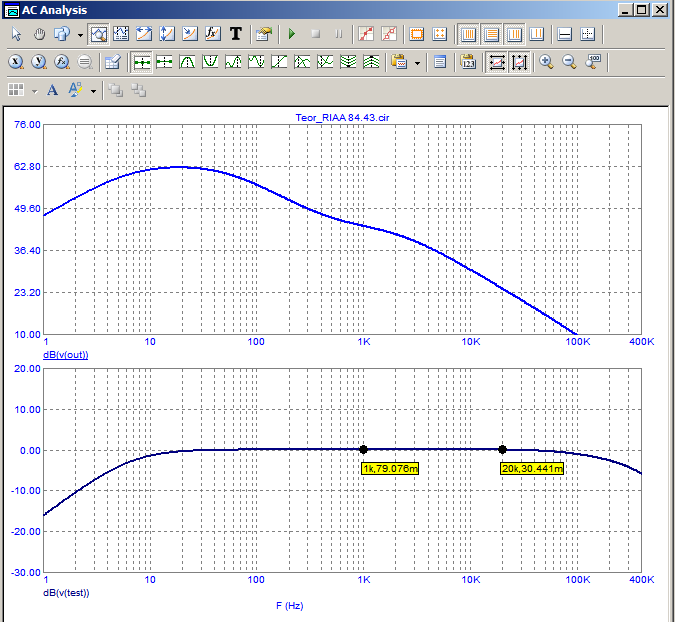Open the Graphics shapes tool
This screenshot has width=676, height=622.
pos(62,34)
